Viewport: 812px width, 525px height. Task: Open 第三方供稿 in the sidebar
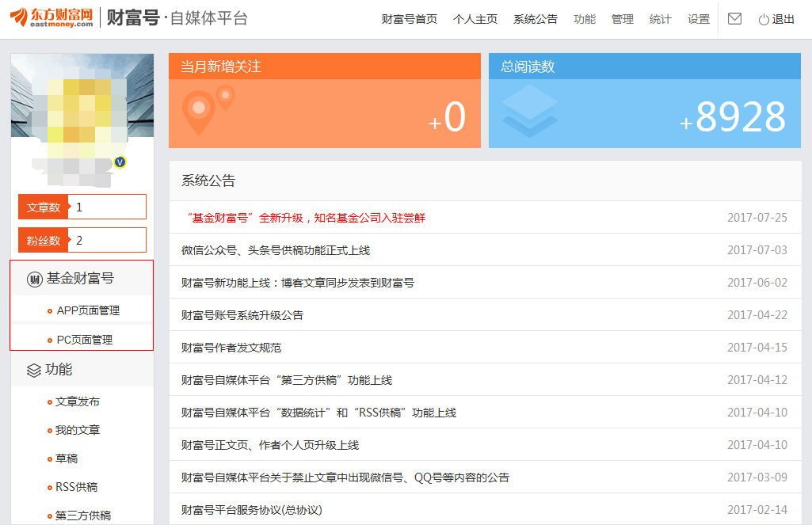83,515
